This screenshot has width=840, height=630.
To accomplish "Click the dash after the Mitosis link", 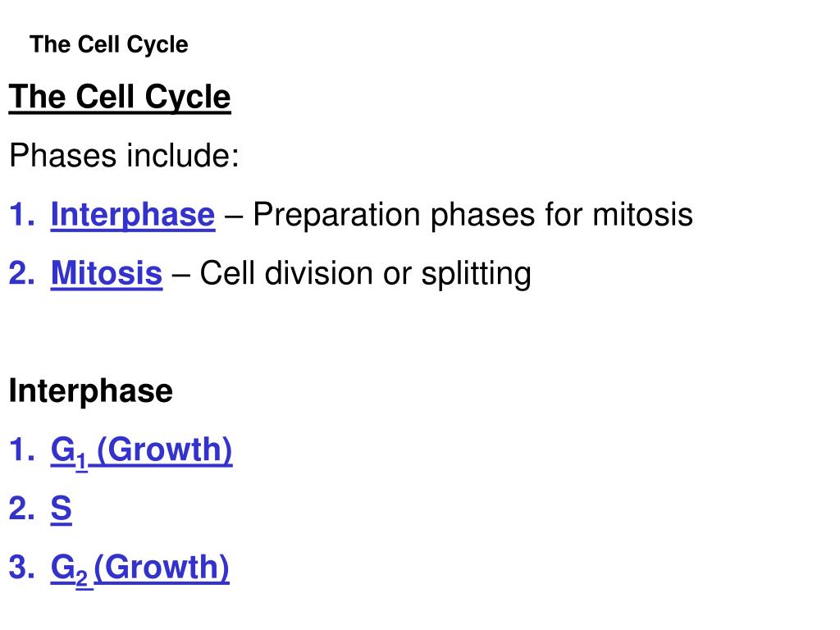I will tap(181, 276).
